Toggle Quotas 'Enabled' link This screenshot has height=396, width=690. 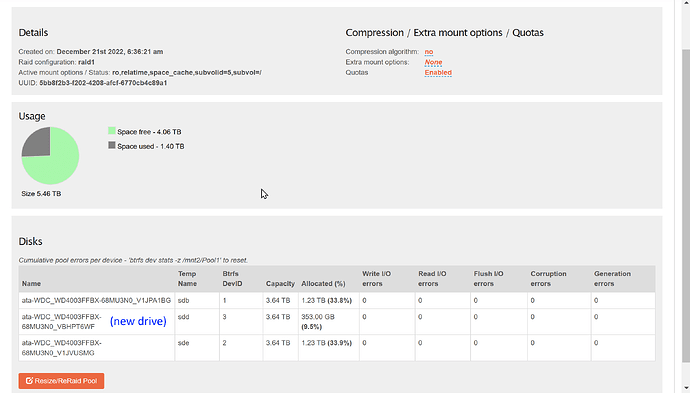[x=438, y=73]
